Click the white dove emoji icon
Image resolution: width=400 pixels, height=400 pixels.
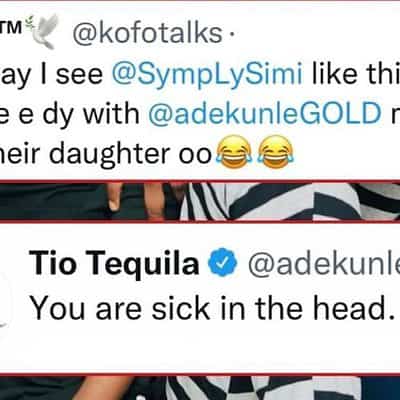point(44,32)
